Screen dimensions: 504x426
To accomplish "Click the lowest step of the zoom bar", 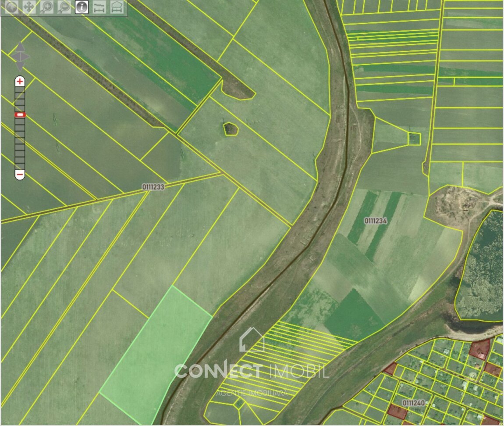I will [x=20, y=166].
